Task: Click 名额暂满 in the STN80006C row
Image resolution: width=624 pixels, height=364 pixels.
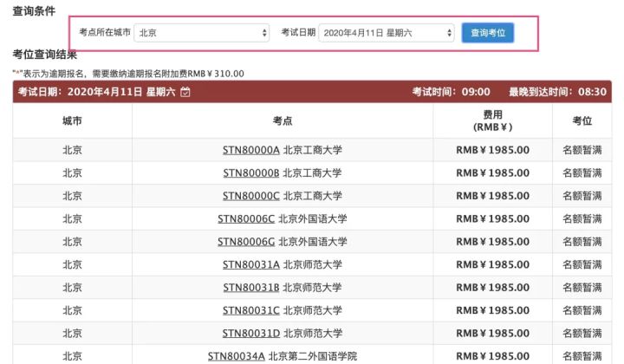Action: click(582, 218)
